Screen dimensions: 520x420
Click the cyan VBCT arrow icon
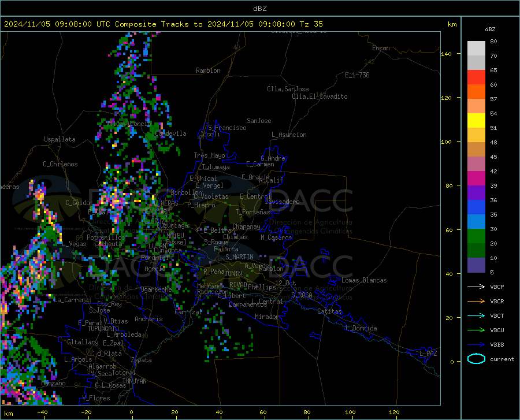(476, 315)
